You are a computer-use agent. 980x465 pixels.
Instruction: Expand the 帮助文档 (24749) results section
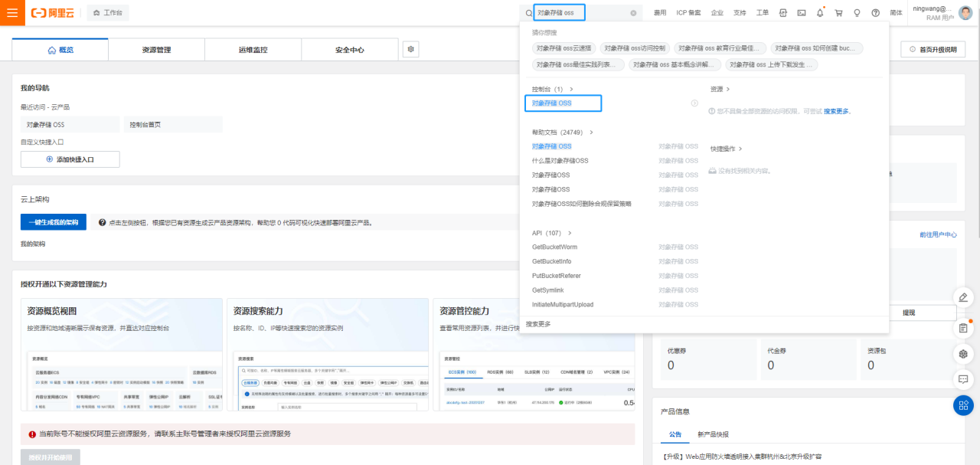click(591, 133)
